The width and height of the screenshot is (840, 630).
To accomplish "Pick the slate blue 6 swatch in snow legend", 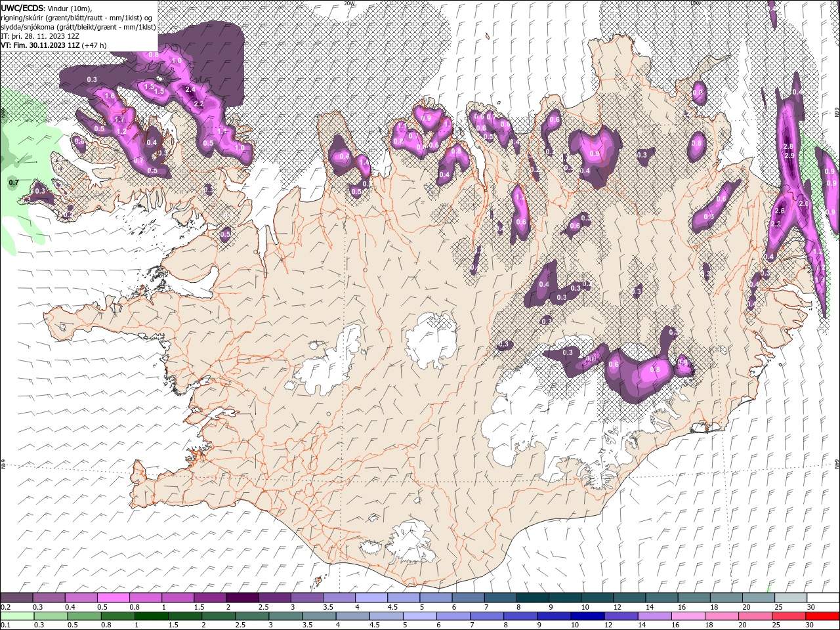I will [467, 598].
